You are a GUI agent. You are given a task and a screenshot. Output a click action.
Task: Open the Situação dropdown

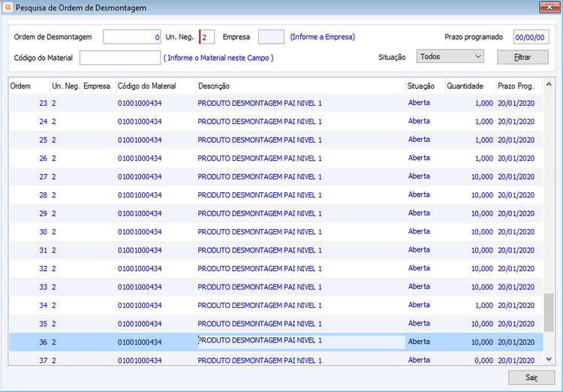(x=450, y=56)
